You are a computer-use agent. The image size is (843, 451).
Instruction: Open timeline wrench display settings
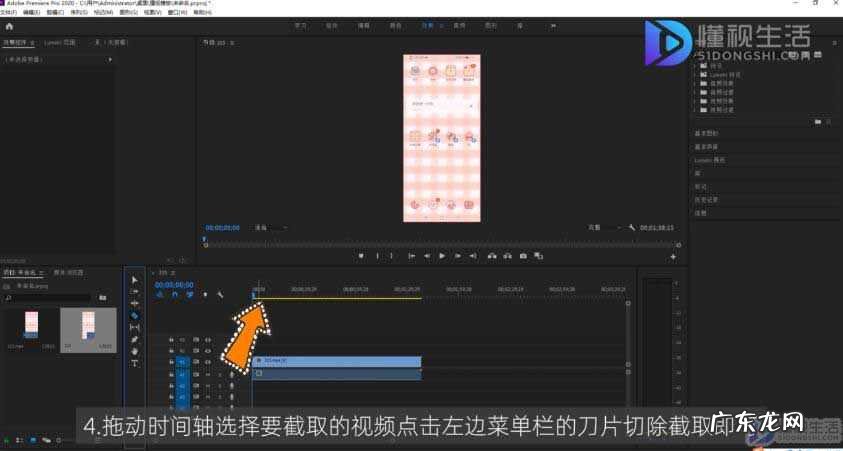[219, 295]
